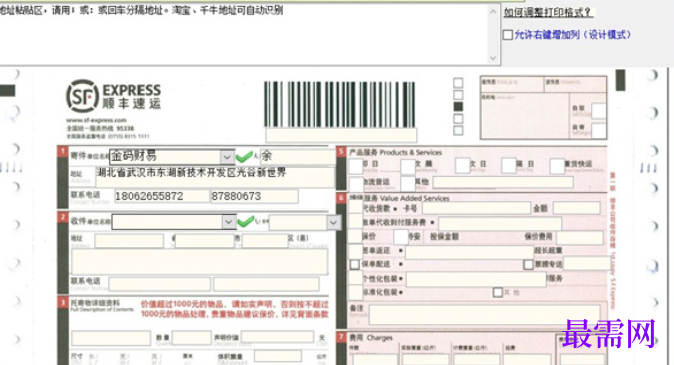Open the receiver company name dropdown
The height and width of the screenshot is (365, 674).
[x=228, y=222]
